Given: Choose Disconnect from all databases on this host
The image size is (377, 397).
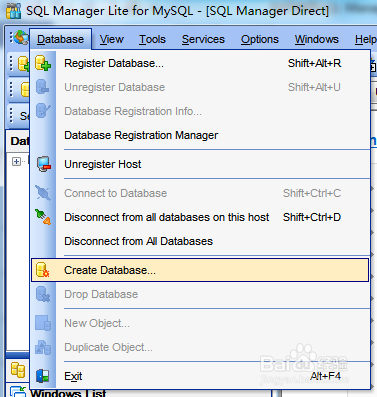Looking at the screenshot, I should click(200, 217).
